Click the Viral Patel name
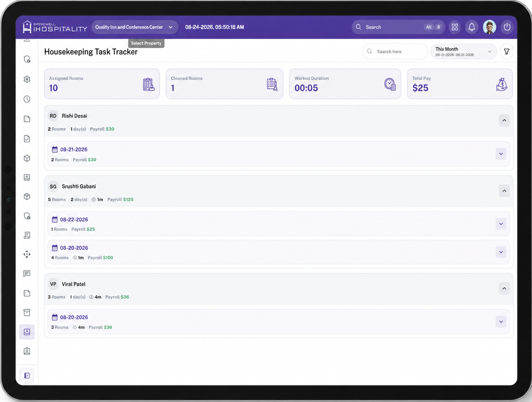The height and width of the screenshot is (402, 532). pos(74,284)
